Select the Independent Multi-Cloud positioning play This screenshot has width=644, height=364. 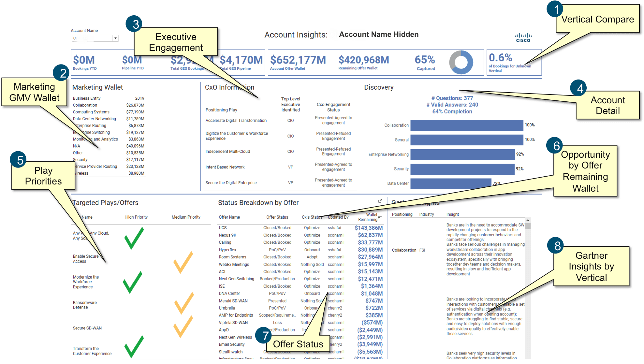pyautogui.click(x=227, y=152)
